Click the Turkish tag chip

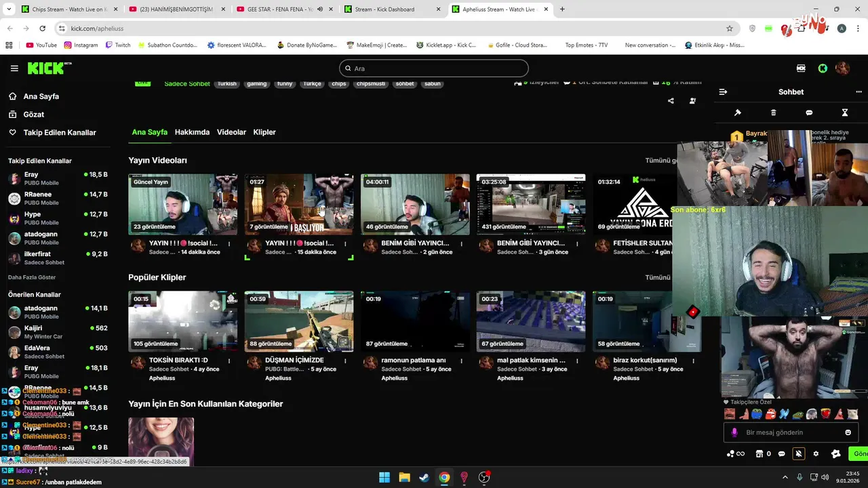point(226,83)
